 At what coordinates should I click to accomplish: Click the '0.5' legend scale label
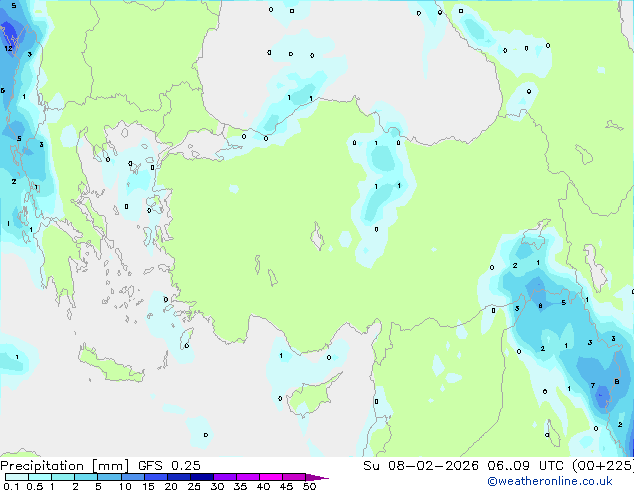click(34, 486)
